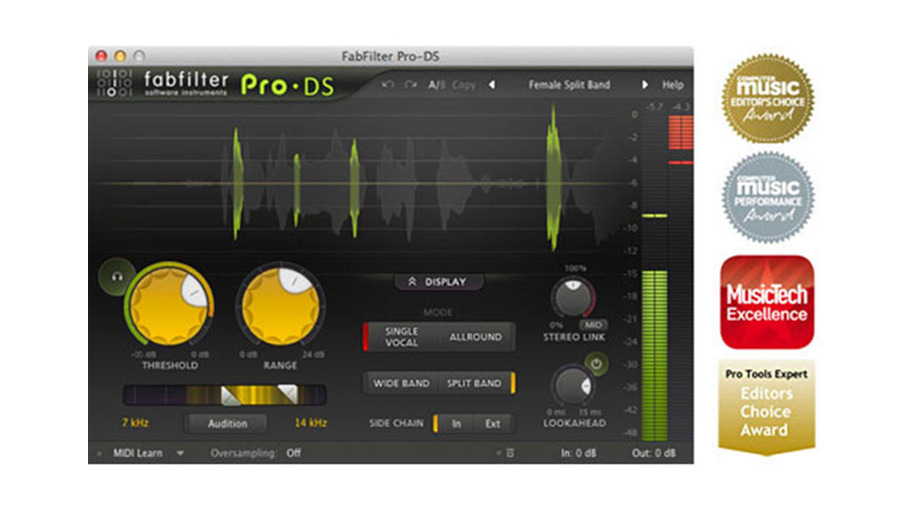The height and width of the screenshot is (511, 900).
Task: Set side chain to In
Action: [456, 424]
